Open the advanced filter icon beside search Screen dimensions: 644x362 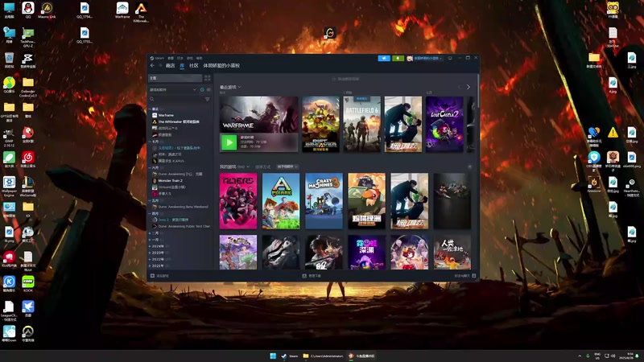[x=208, y=99]
